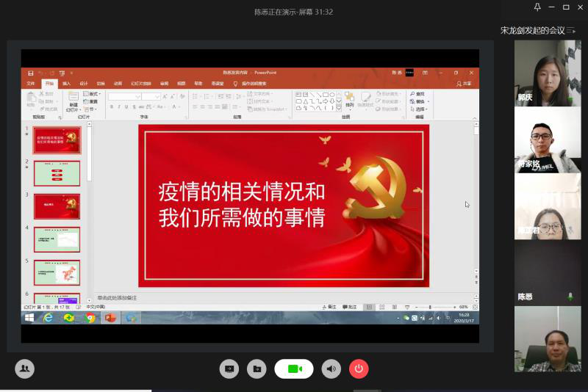The height and width of the screenshot is (392, 588).
Task: Click the 重置 reset slide button
Action: [90, 101]
